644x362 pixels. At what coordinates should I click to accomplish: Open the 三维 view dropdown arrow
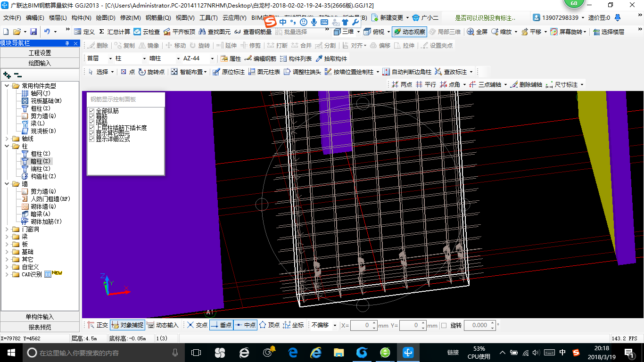358,32
